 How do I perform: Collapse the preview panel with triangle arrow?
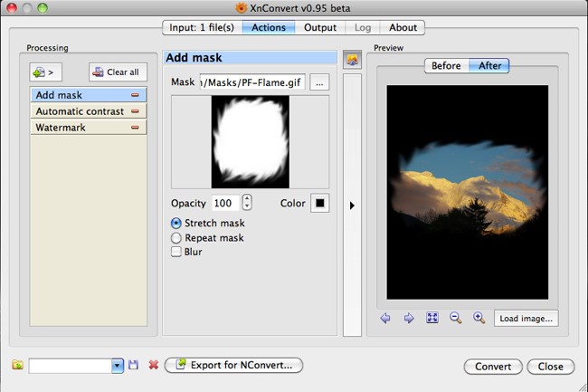point(352,206)
